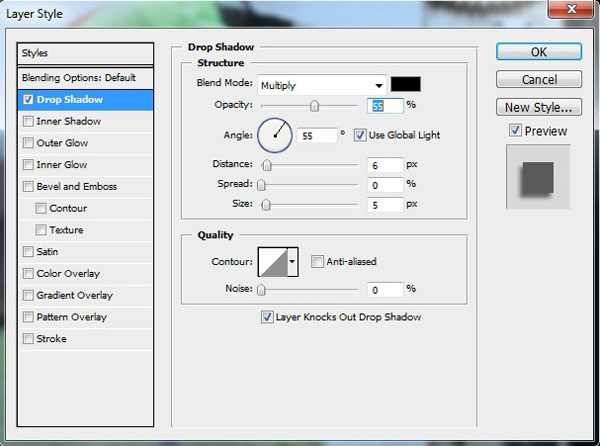Click the Angle degrees input field

point(317,136)
